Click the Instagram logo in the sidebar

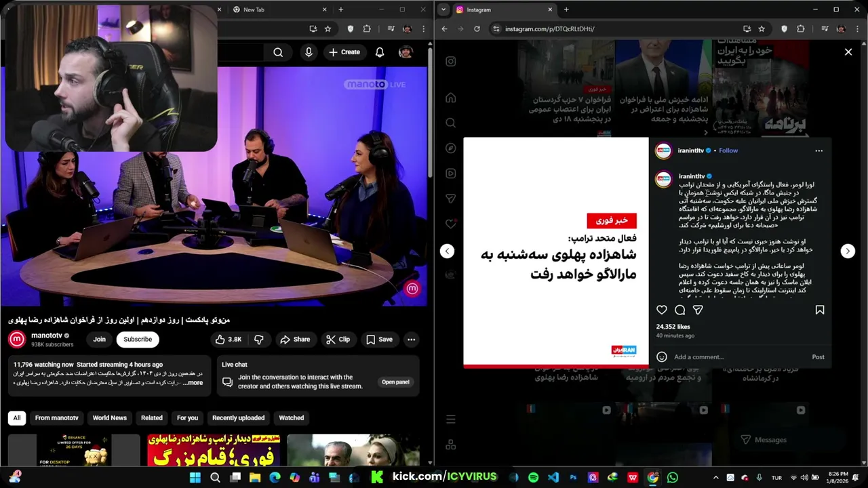450,62
